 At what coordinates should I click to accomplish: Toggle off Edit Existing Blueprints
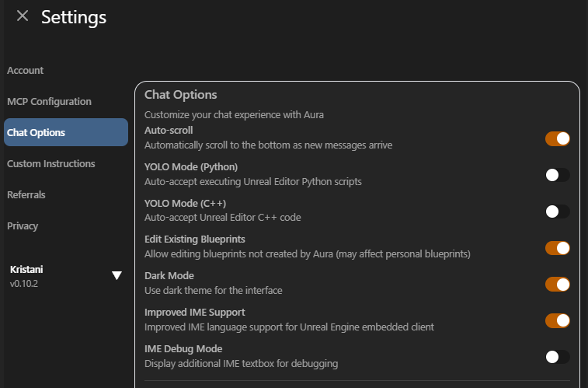(x=558, y=248)
